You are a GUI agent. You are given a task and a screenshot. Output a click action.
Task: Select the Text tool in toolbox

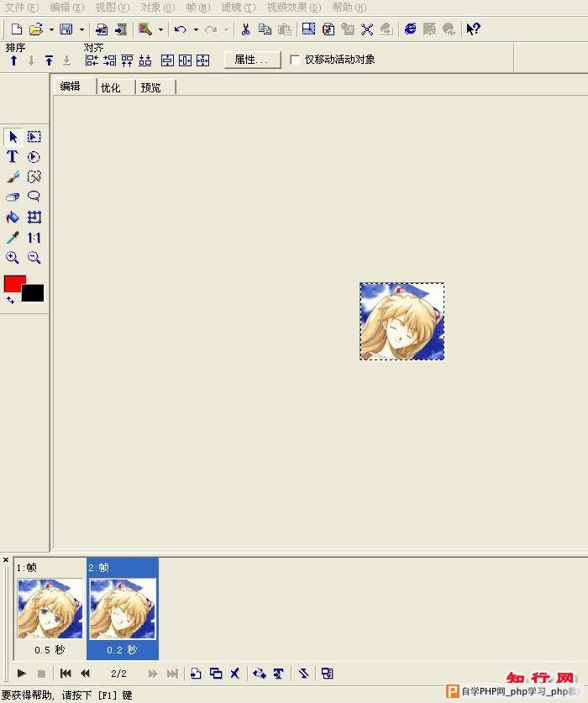[13, 157]
